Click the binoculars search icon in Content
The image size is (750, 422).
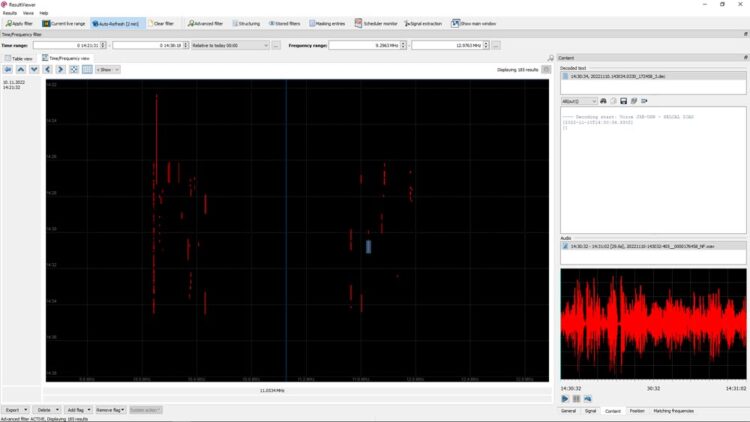pyautogui.click(x=603, y=101)
